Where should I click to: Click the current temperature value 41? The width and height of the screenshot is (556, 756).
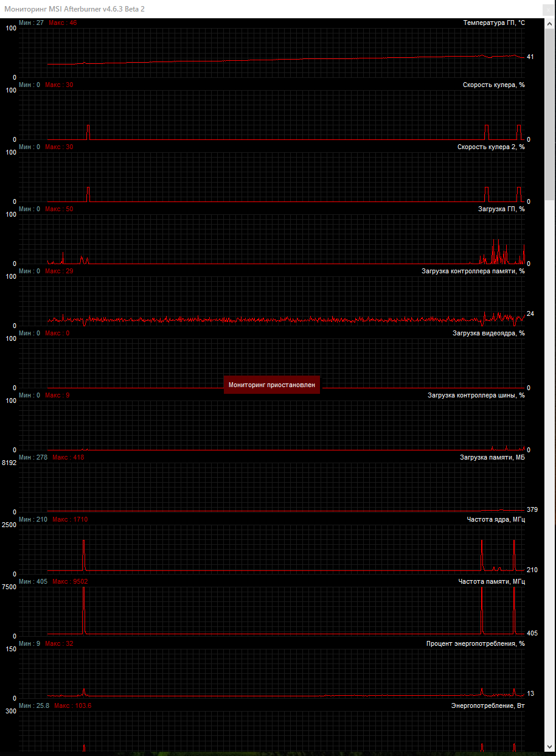[530, 57]
